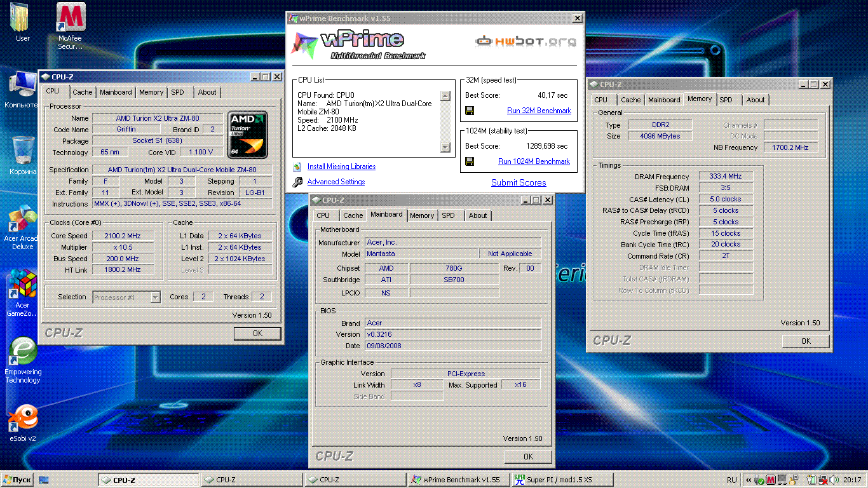Click DRAM Frequency value 333.4 MHz
The height and width of the screenshot is (488, 868).
coord(726,176)
